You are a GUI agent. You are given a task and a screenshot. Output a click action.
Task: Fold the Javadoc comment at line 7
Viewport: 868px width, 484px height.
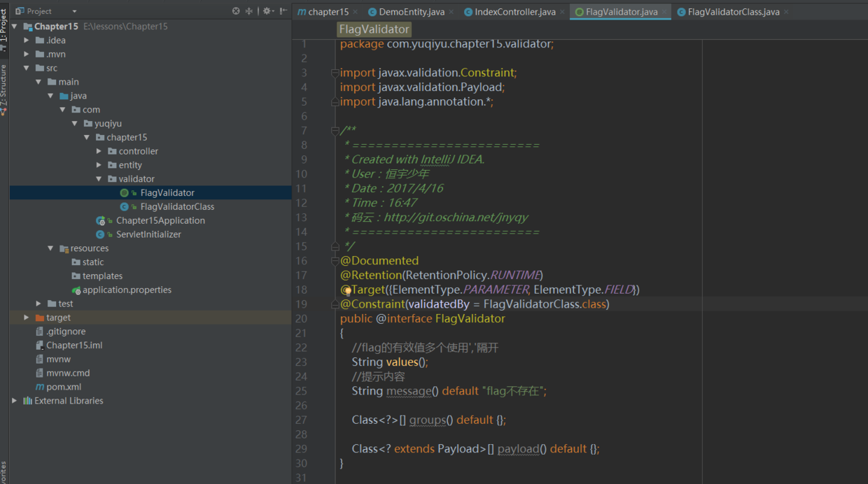tap(335, 131)
